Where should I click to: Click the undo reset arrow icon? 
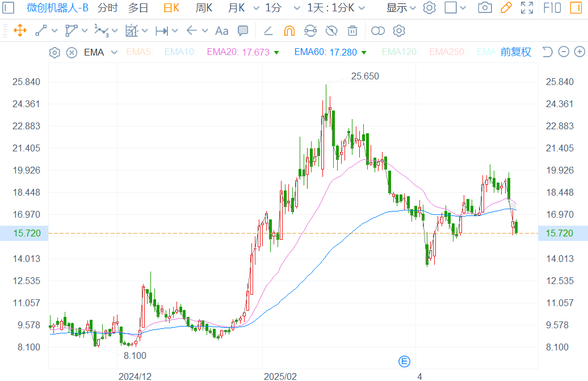pos(547,52)
